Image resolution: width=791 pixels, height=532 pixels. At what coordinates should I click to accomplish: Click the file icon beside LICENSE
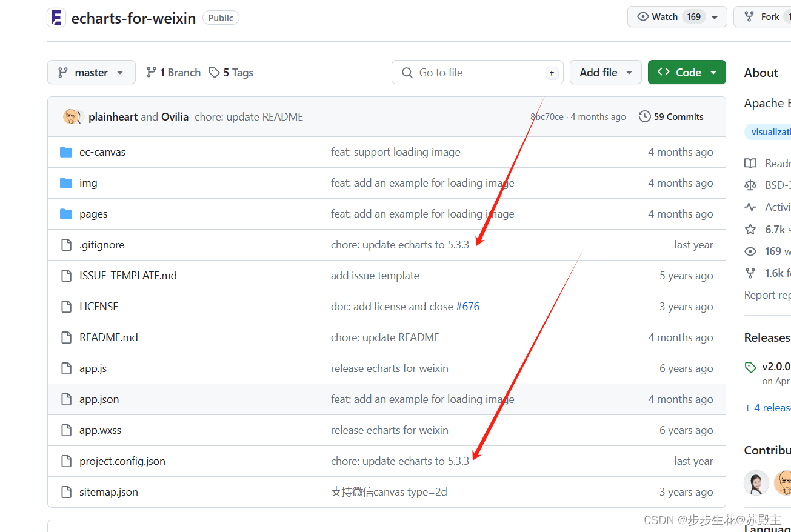(x=66, y=307)
